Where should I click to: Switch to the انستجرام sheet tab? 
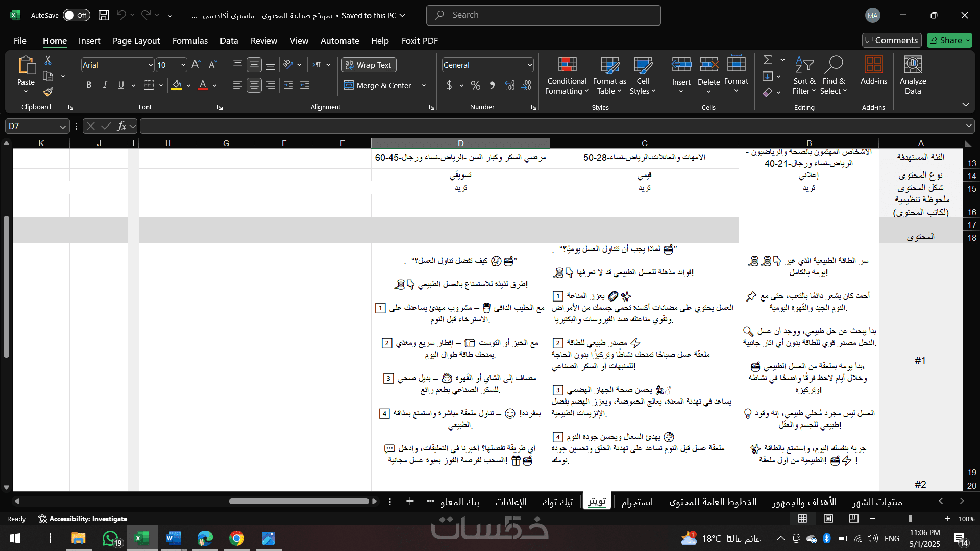pos(637,502)
